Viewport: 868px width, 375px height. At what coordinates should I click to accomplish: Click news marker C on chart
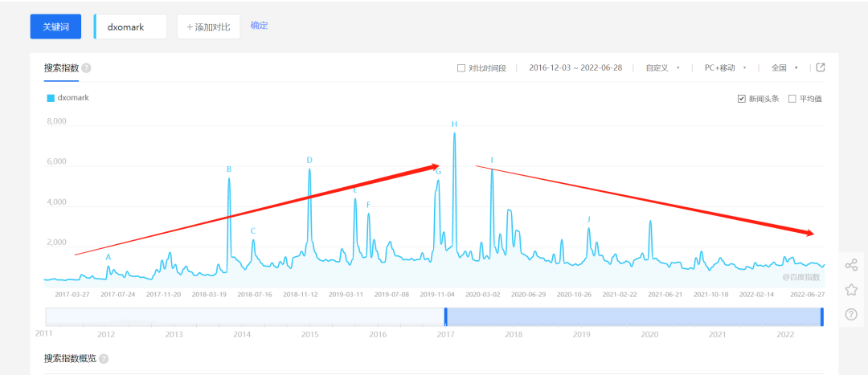(253, 231)
